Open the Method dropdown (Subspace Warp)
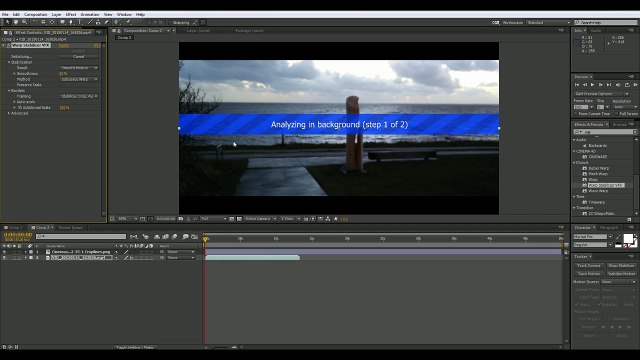This screenshot has height=360, width=640. [x=79, y=79]
